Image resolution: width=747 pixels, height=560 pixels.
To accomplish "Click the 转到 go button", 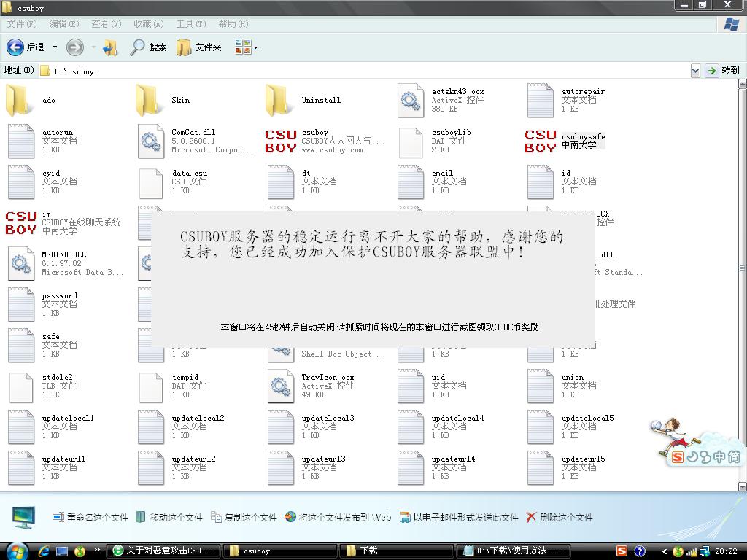I will tap(723, 71).
